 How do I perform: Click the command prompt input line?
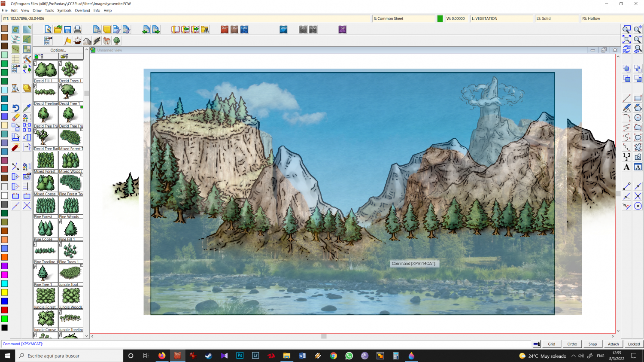click(266, 344)
